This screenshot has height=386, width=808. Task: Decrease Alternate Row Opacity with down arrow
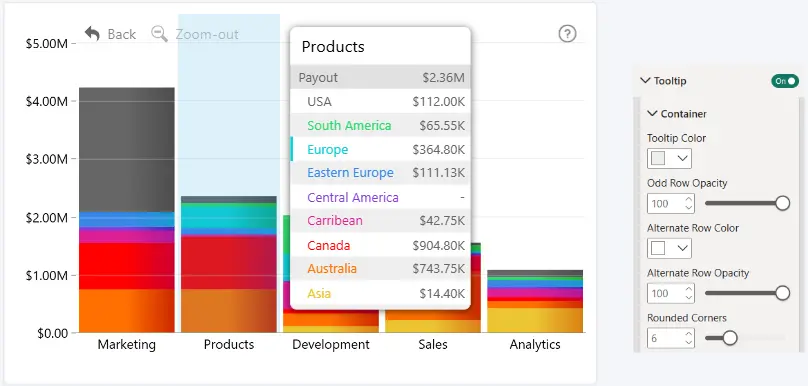tap(688, 298)
